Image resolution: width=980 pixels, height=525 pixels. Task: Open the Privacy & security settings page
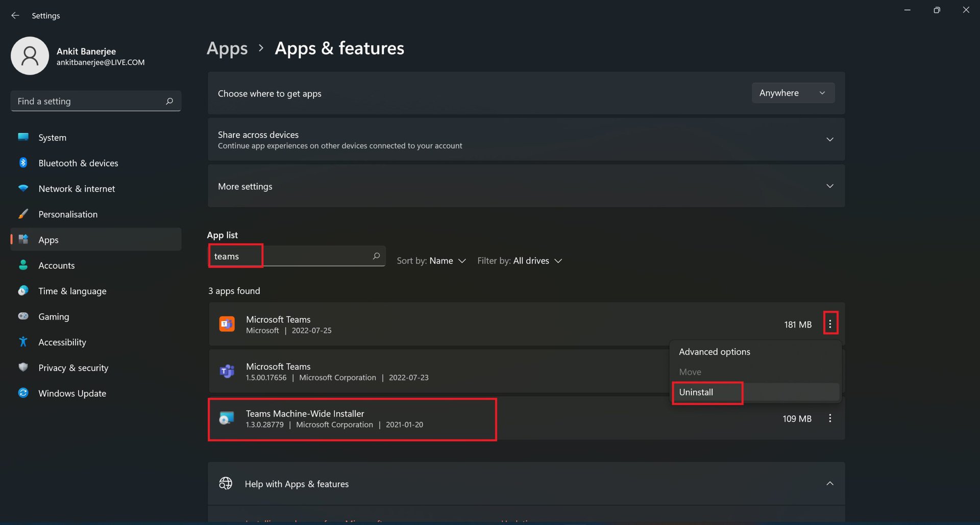73,368
